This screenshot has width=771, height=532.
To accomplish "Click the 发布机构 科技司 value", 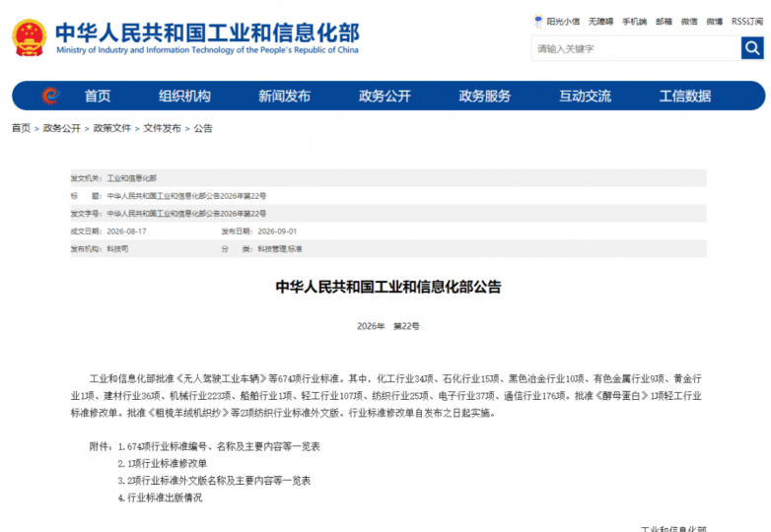I will pos(117,249).
